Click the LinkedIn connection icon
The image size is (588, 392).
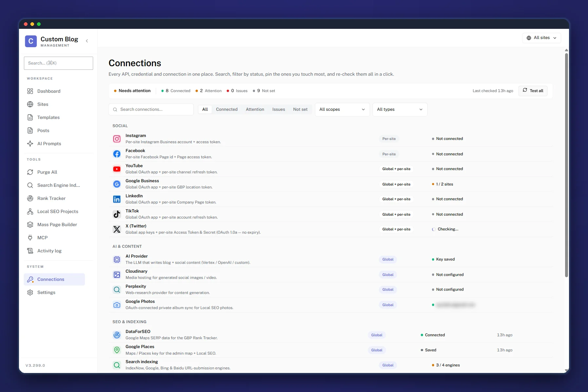(x=117, y=199)
